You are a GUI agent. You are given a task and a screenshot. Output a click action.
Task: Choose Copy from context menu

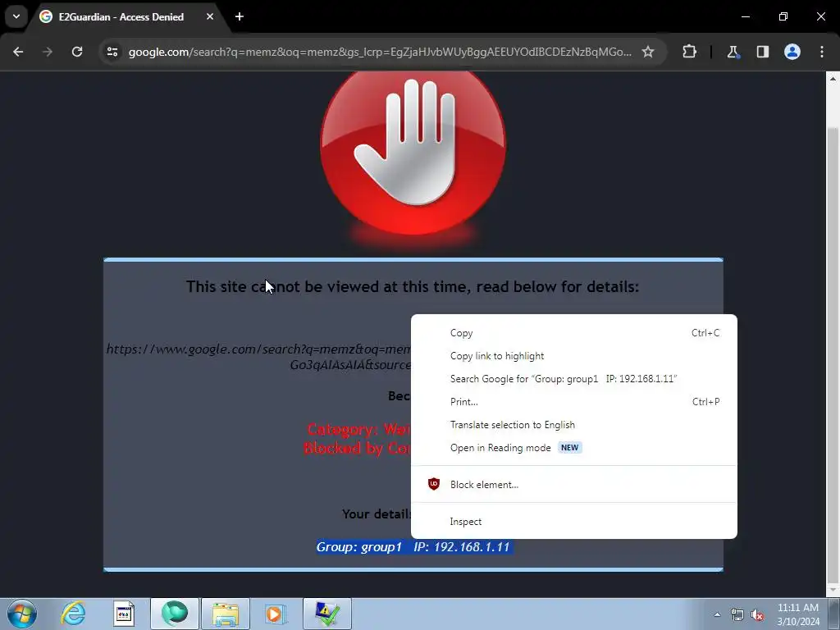click(x=573, y=333)
